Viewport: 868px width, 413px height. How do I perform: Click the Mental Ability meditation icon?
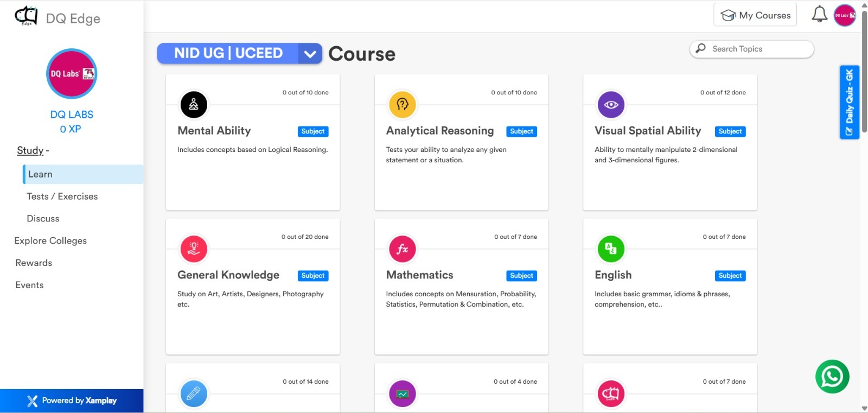(x=194, y=105)
